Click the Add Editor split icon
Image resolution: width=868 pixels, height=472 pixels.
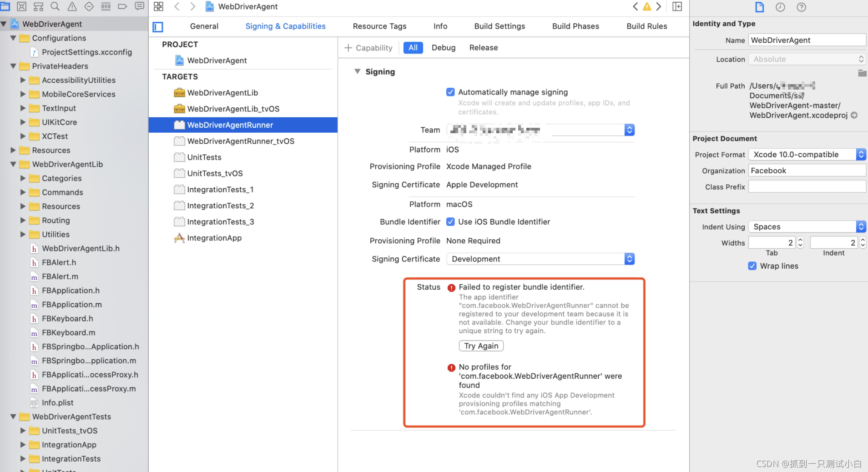tap(677, 6)
